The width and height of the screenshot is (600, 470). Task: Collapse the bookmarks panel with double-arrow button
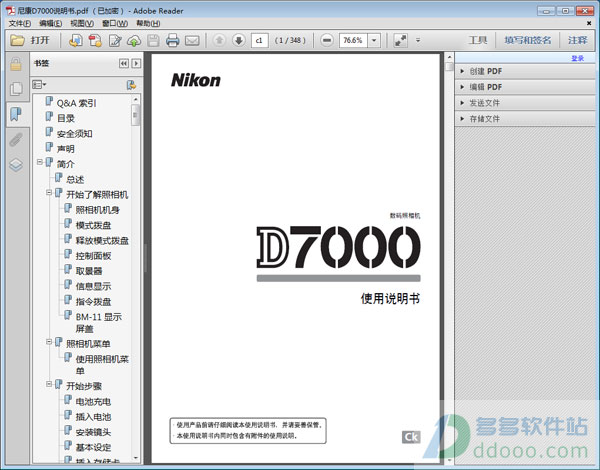[124, 63]
